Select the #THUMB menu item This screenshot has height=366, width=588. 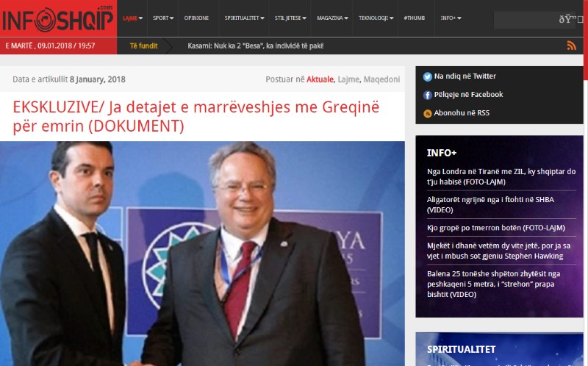pos(415,18)
